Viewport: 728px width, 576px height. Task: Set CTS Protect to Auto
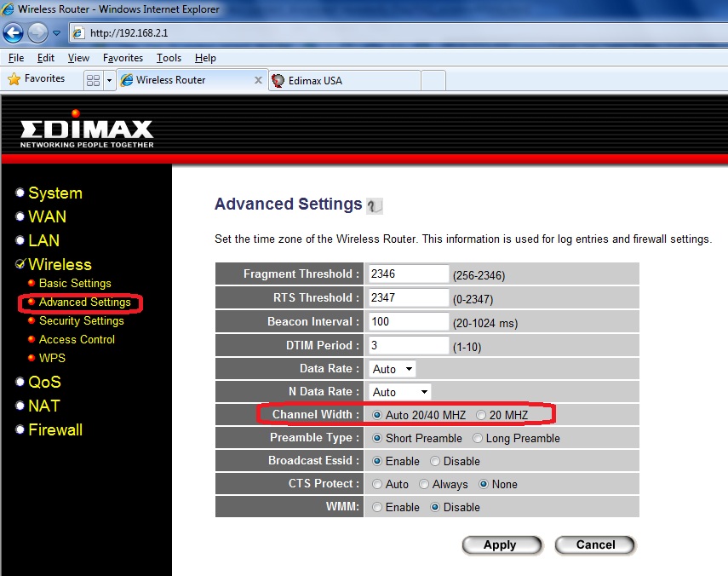point(377,485)
